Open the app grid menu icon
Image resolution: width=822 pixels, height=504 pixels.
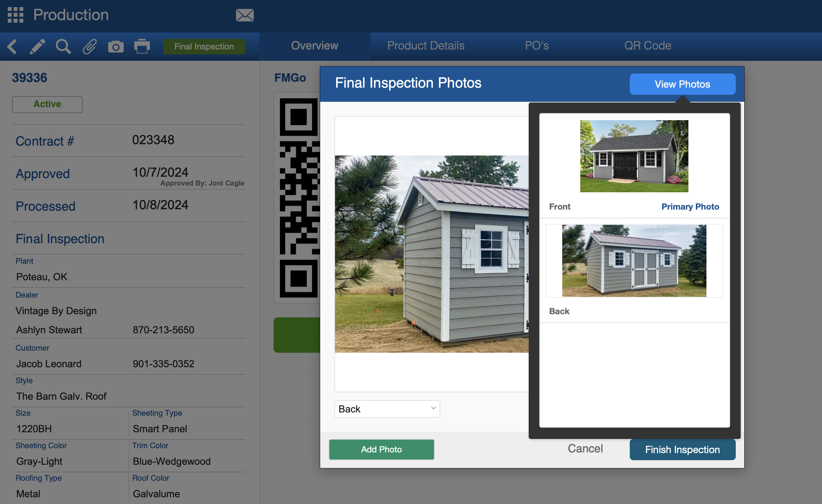pyautogui.click(x=16, y=15)
